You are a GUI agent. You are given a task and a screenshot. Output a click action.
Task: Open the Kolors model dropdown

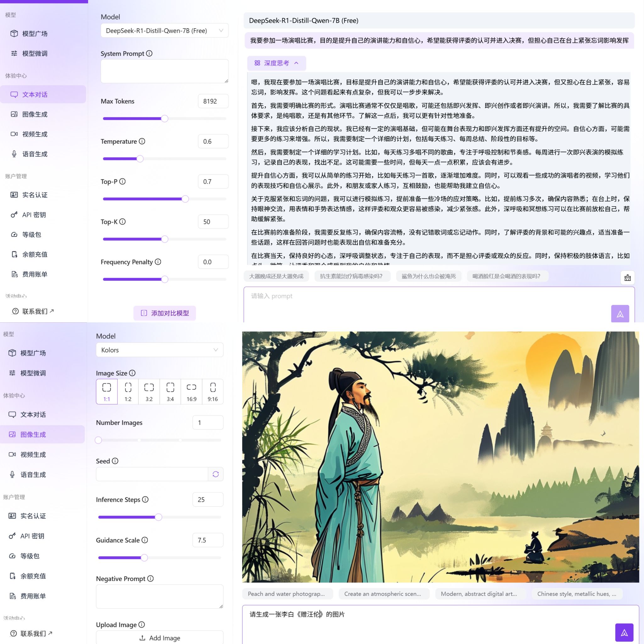click(x=160, y=350)
